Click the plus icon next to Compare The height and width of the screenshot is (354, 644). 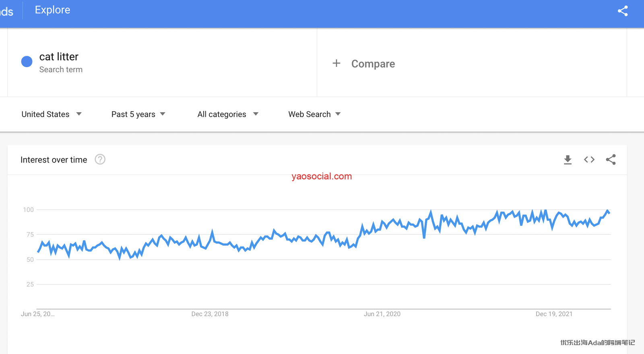click(x=336, y=64)
